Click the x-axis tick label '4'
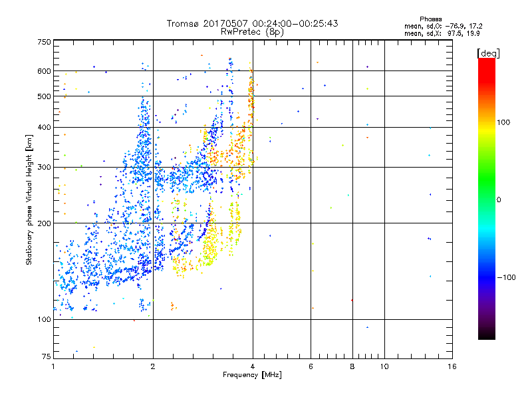This screenshot has height=399, width=532. coord(253,366)
